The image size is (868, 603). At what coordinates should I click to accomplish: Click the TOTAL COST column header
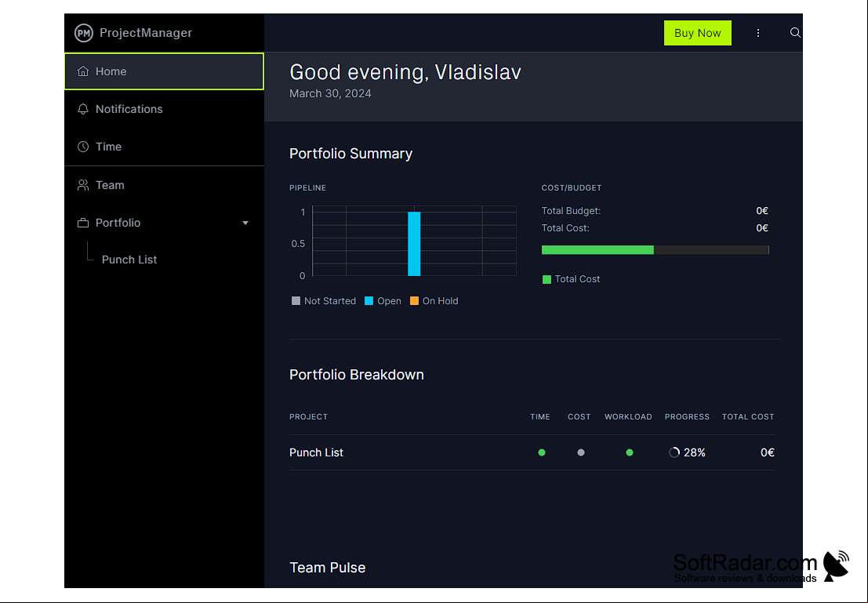[748, 416]
